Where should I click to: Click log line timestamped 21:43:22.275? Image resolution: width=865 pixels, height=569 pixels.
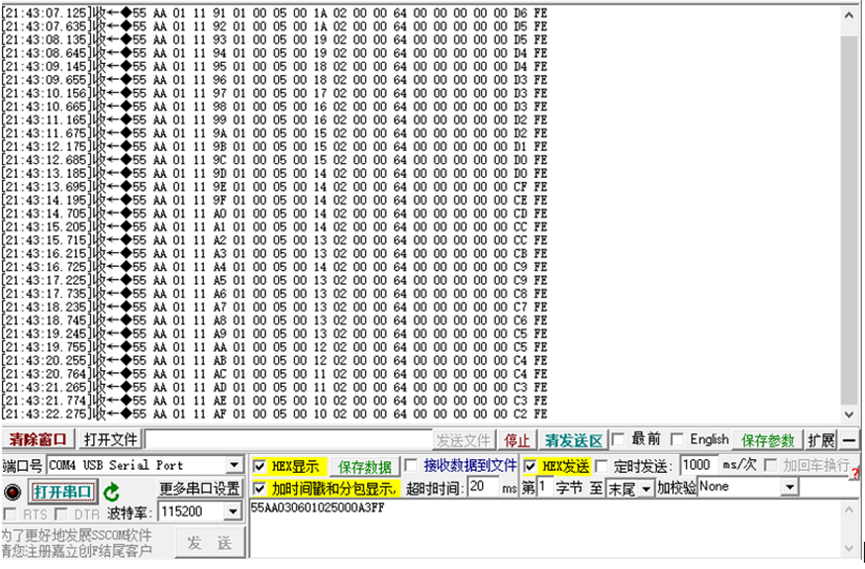(275, 414)
